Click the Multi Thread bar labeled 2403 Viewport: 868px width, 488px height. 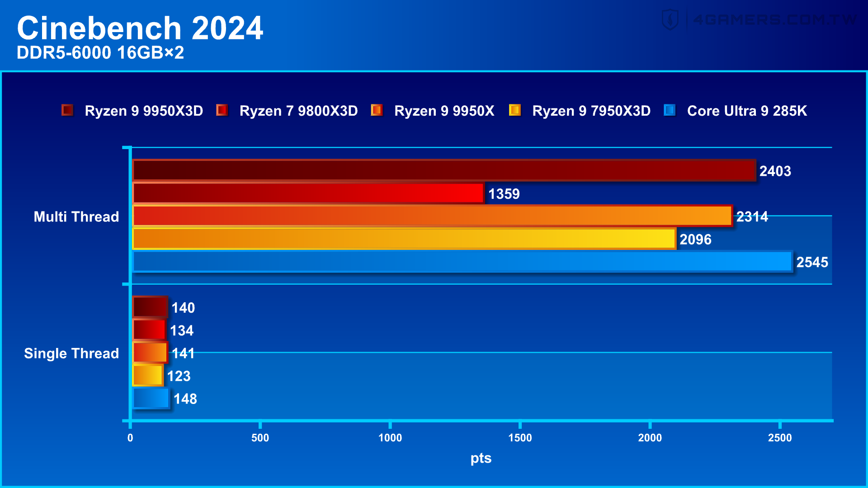click(444, 170)
